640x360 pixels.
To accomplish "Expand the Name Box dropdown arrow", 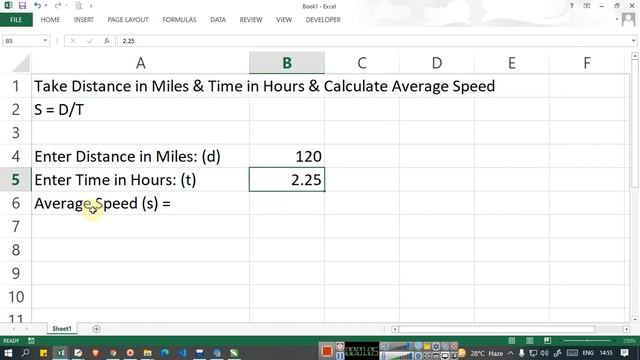I will pos(45,41).
